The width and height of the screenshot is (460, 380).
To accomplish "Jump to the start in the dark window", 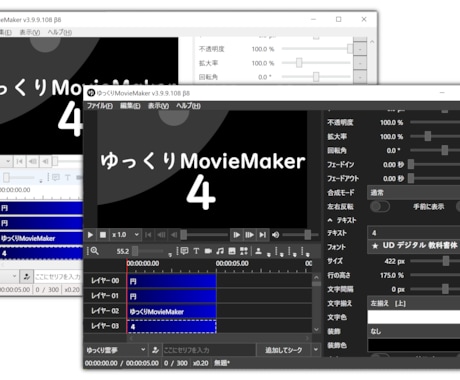I will click(x=148, y=235).
